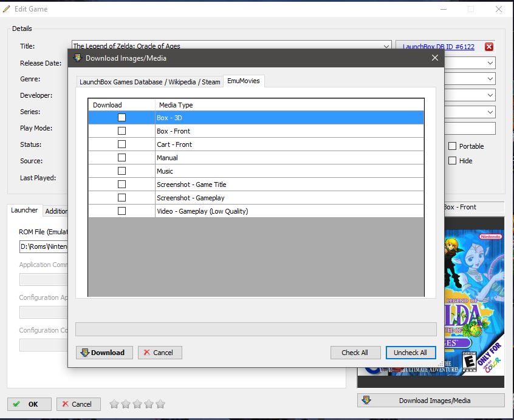This screenshot has width=514, height=420.
Task: Close the Edit Game window
Action: [499, 9]
